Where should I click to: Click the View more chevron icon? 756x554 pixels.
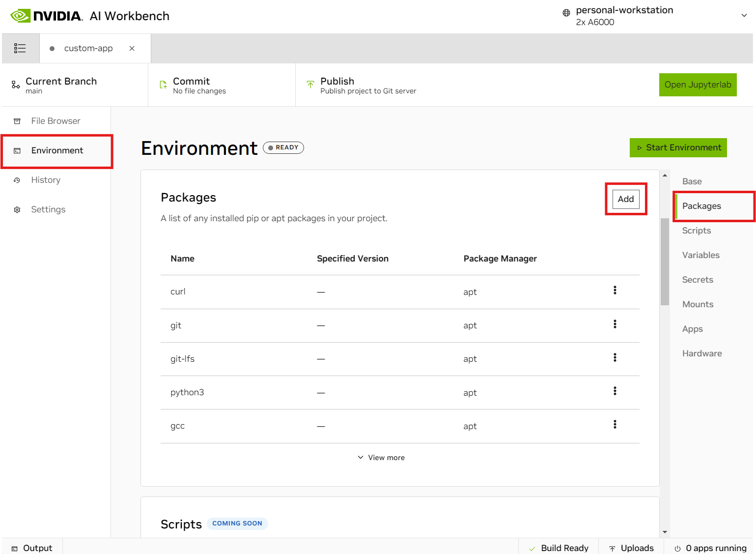[x=361, y=458]
